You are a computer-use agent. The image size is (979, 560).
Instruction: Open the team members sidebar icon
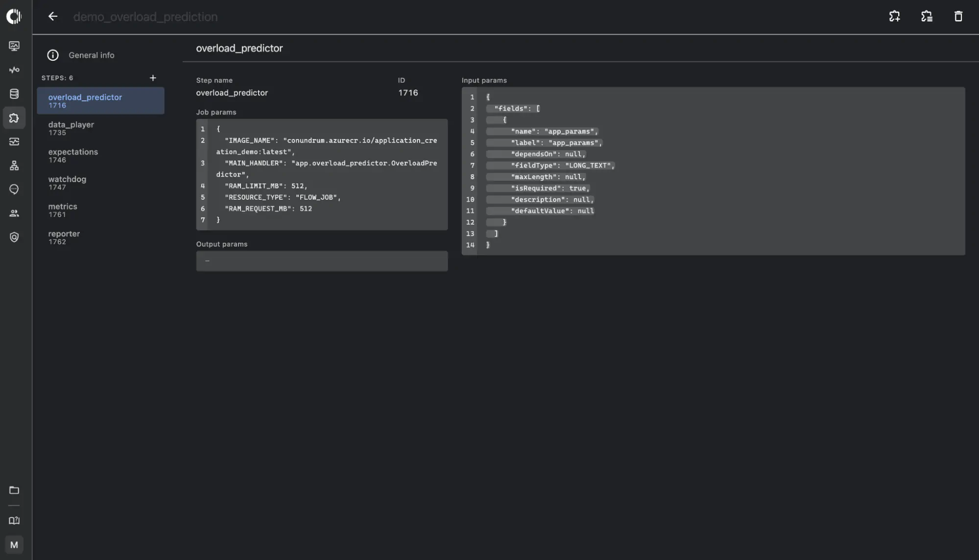tap(14, 213)
